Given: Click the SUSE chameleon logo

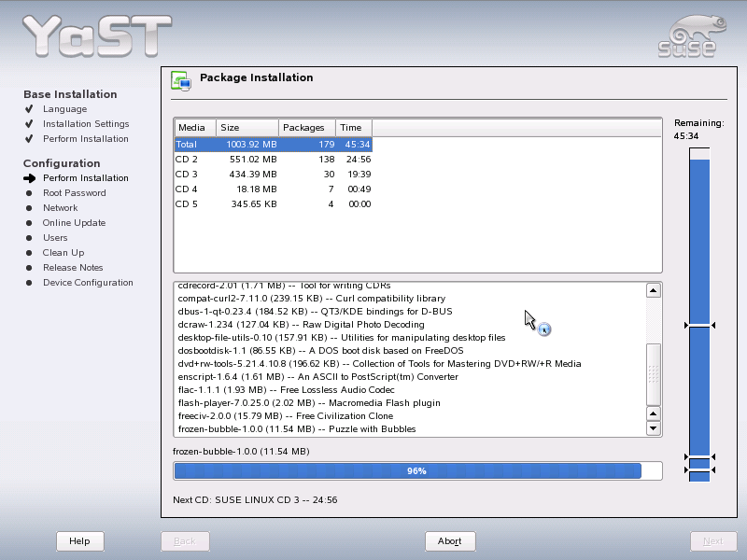Looking at the screenshot, I should coord(692,36).
